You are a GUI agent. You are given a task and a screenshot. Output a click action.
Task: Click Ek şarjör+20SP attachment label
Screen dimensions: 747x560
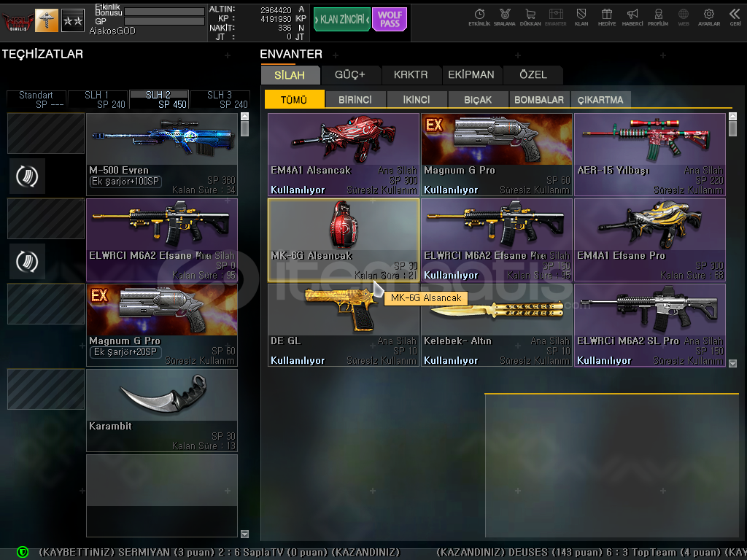coord(125,352)
